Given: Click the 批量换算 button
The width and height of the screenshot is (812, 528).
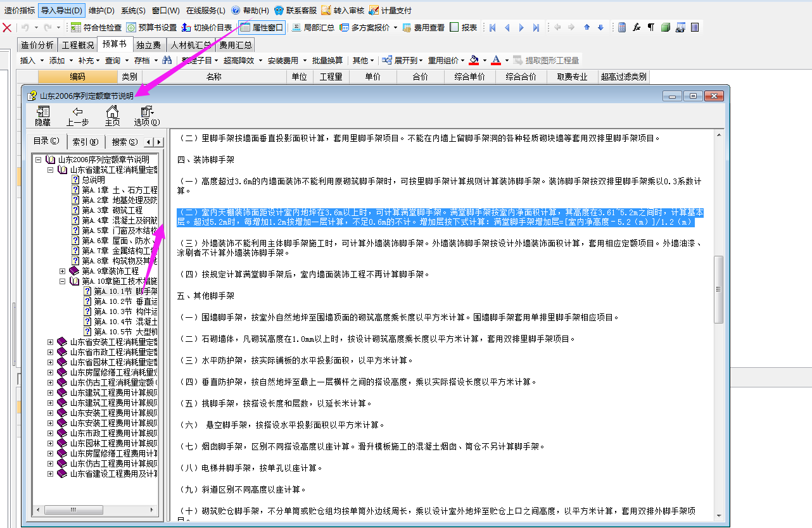Looking at the screenshot, I should (x=327, y=60).
